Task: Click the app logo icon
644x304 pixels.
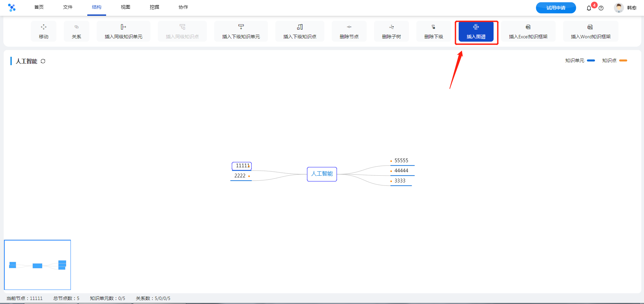Action: click(12, 7)
